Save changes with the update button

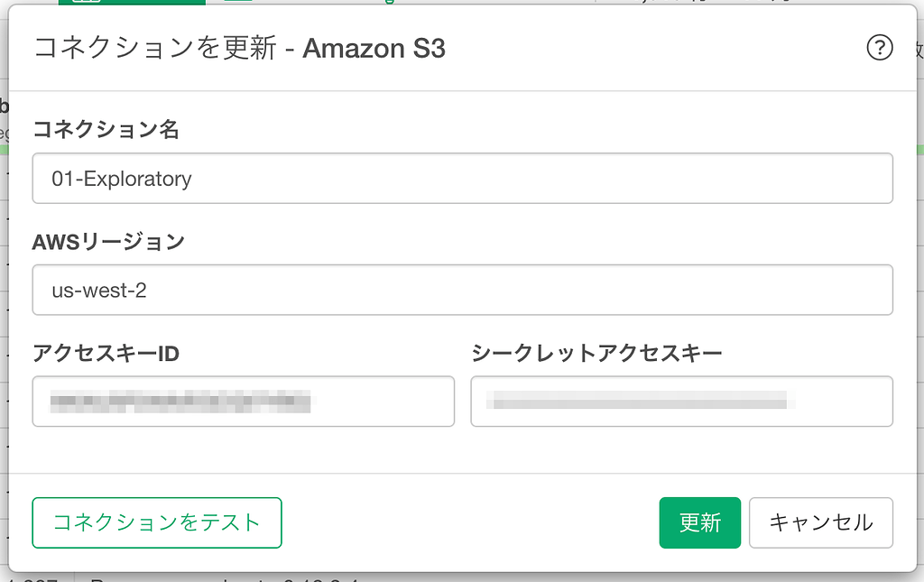[x=700, y=522]
